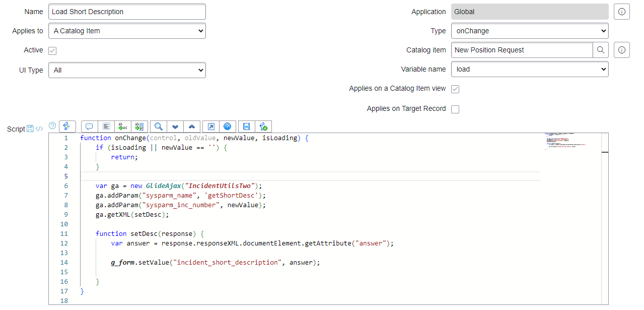The width and height of the screenshot is (644, 310).
Task: Click the replace icon in script toolbar
Action: pos(123,127)
